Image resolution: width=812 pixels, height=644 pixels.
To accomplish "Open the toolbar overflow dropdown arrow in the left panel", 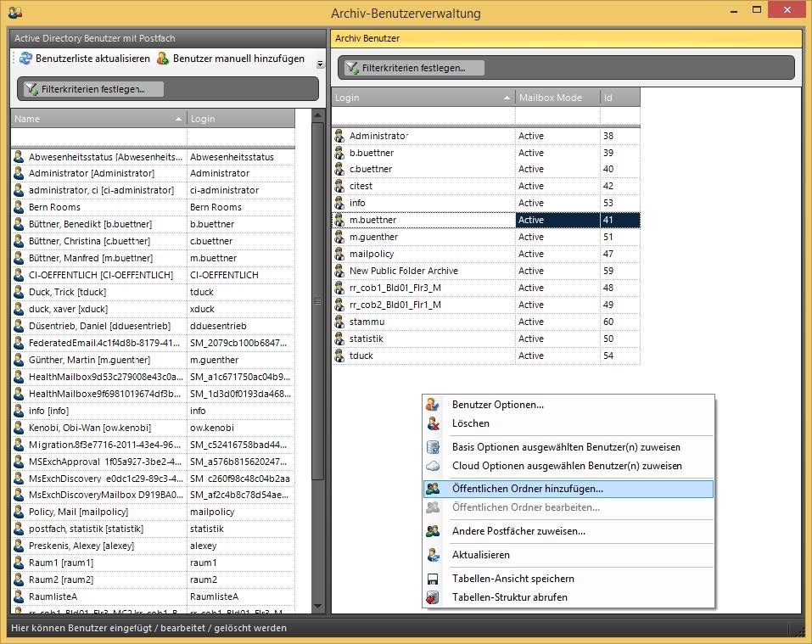I will 320,64.
